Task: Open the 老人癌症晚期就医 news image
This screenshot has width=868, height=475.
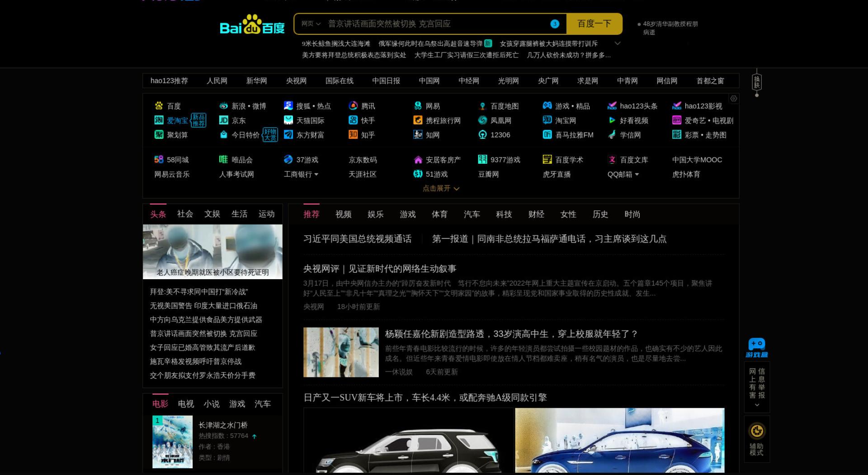Action: click(x=212, y=252)
